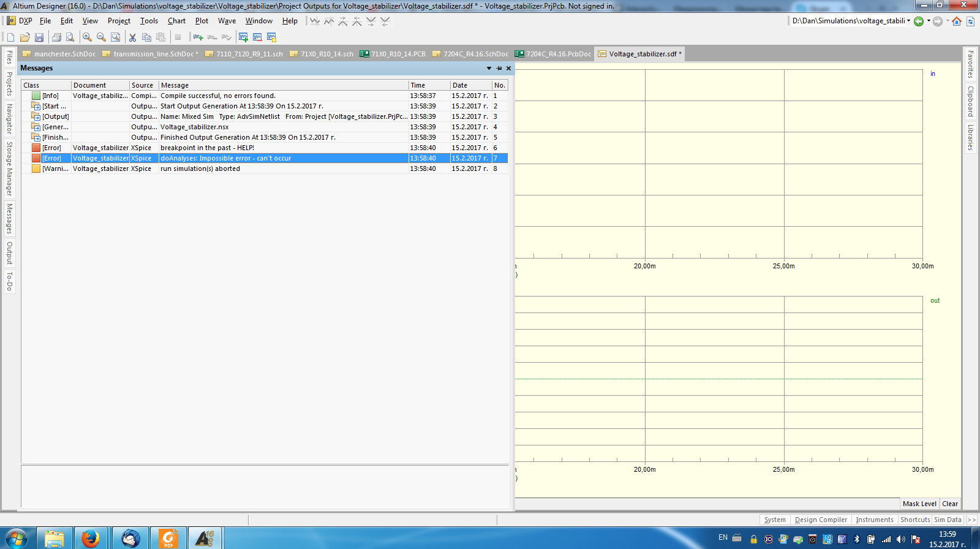Open the 71X0_R10_14.PCB document tab

pyautogui.click(x=393, y=54)
